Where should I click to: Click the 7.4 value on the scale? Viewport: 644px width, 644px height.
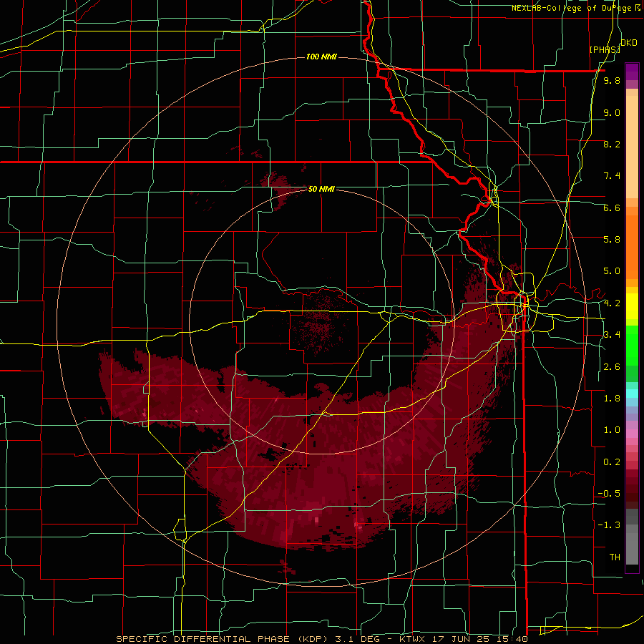pos(612,176)
